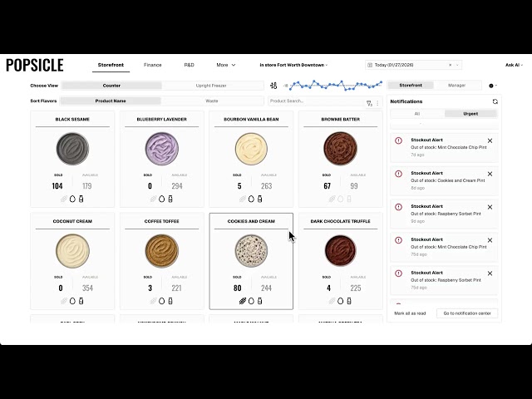Expand the More menu
The height and width of the screenshot is (399, 532).
click(225, 65)
